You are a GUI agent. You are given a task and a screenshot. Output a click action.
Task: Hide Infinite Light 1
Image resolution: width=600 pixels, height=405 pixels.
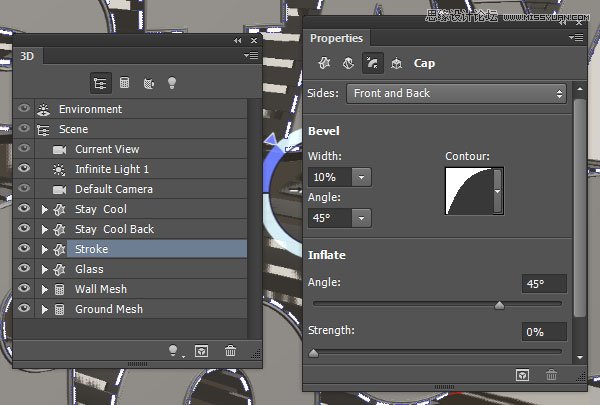coord(24,168)
